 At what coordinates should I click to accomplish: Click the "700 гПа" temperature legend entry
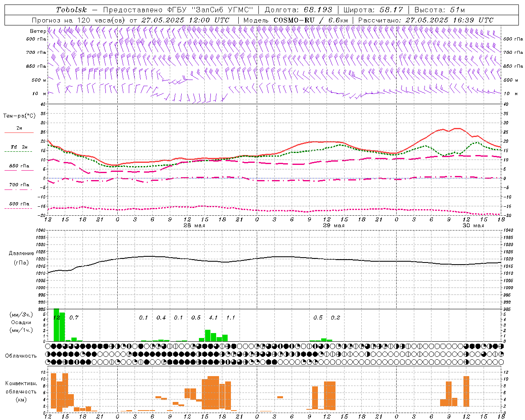click(19, 185)
